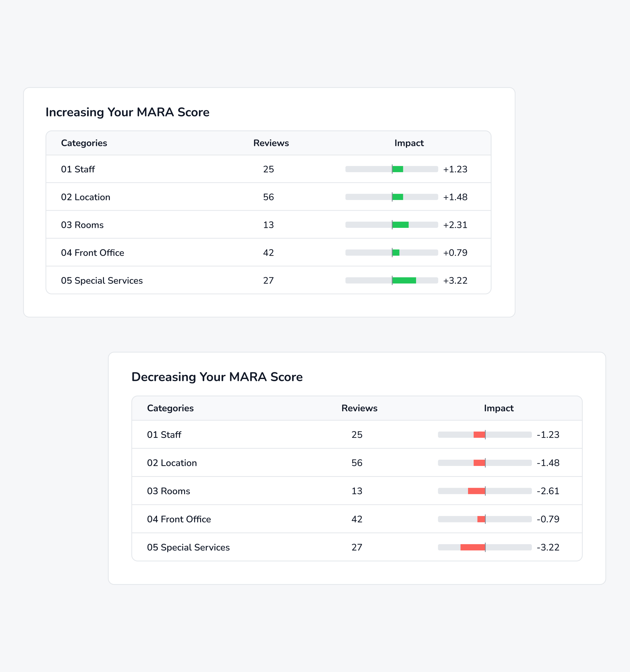630x672 pixels.
Task: Select '04 Front Office' in Decreasing table
Action: (179, 519)
